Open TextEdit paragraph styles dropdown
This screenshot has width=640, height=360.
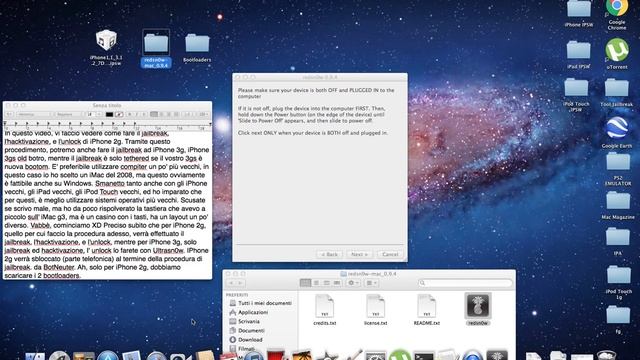click(9, 114)
